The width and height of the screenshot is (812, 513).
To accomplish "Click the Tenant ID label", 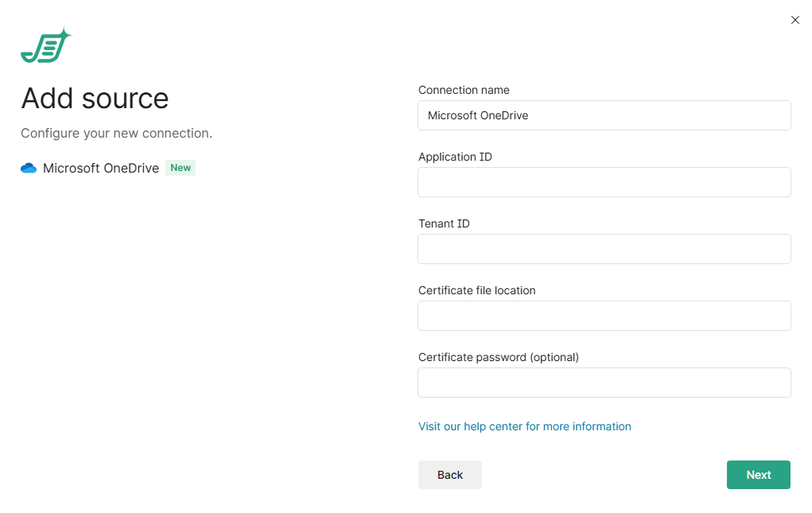I will (x=444, y=223).
